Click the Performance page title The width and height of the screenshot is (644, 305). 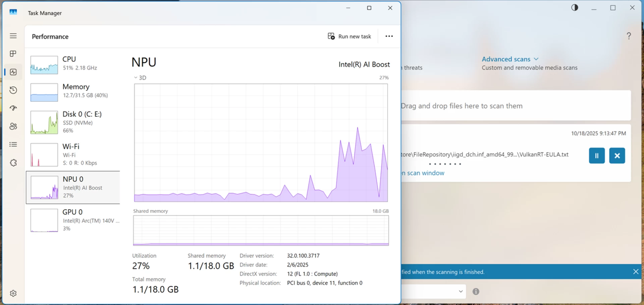[50, 37]
